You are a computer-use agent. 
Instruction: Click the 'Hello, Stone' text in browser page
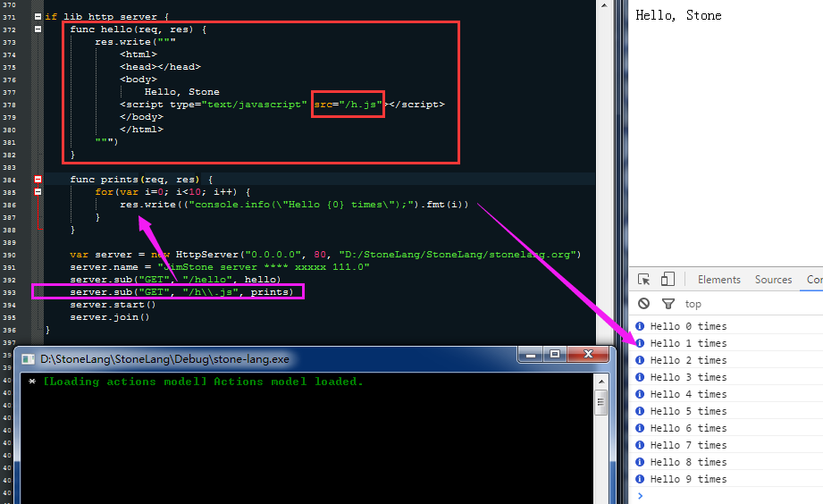click(678, 15)
